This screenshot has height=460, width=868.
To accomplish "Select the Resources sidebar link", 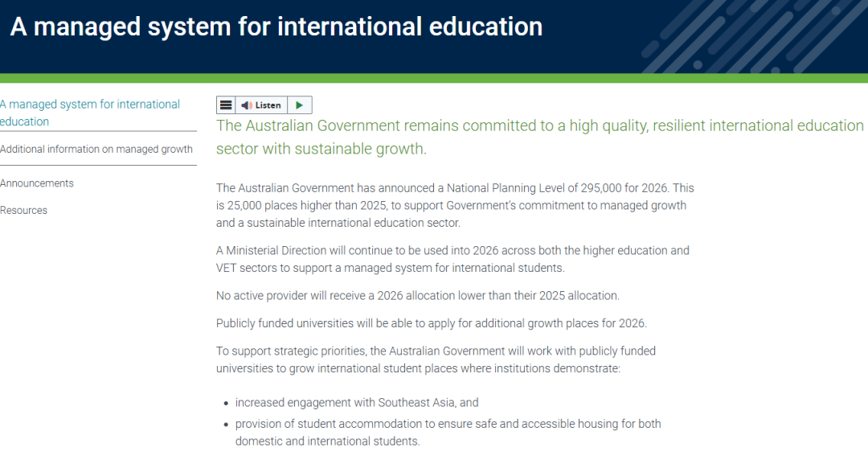I will (x=24, y=211).
